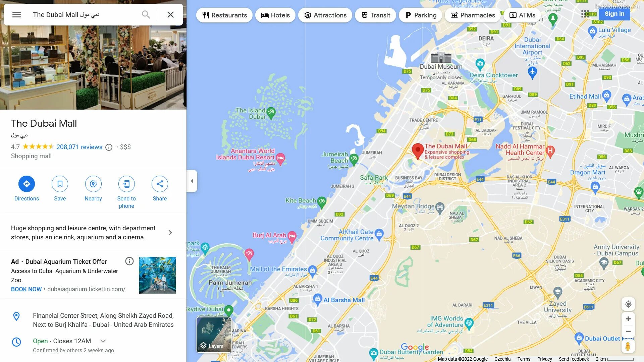Filter map by Hotels

[x=275, y=15]
